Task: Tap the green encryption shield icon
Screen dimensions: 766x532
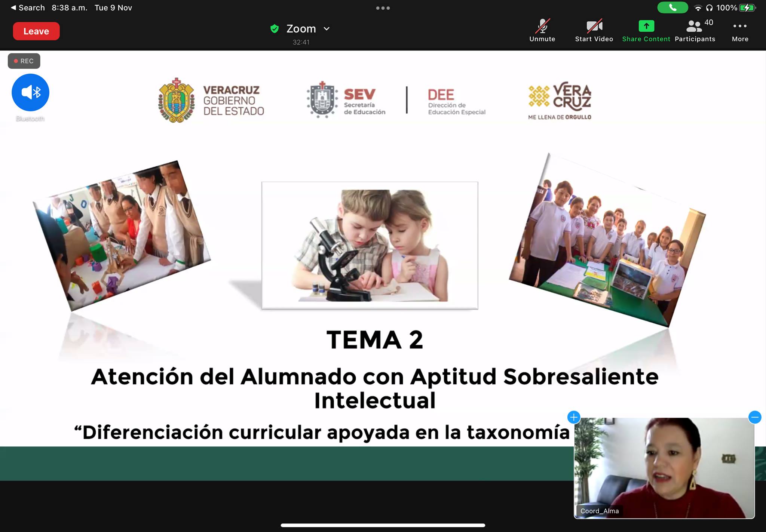Action: (275, 28)
